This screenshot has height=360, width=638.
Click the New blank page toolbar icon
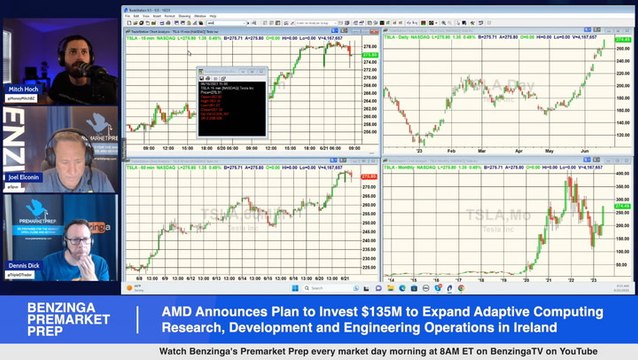pos(129,23)
